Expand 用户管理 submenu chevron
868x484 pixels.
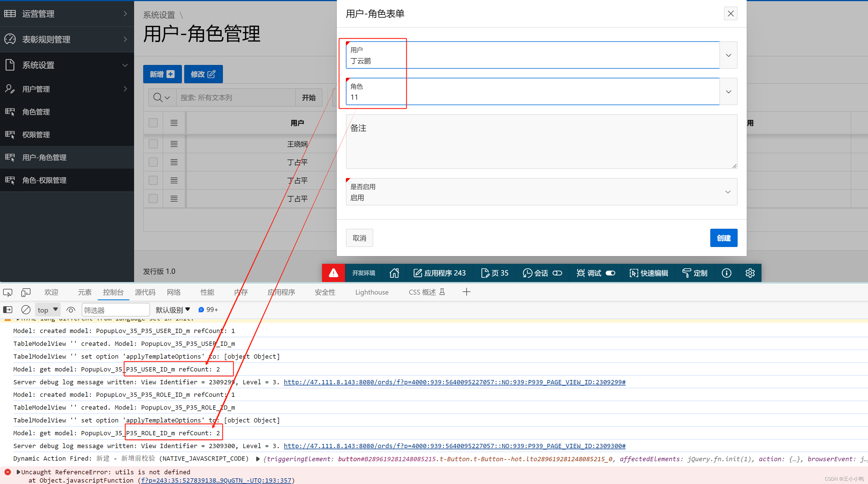pyautogui.click(x=125, y=89)
